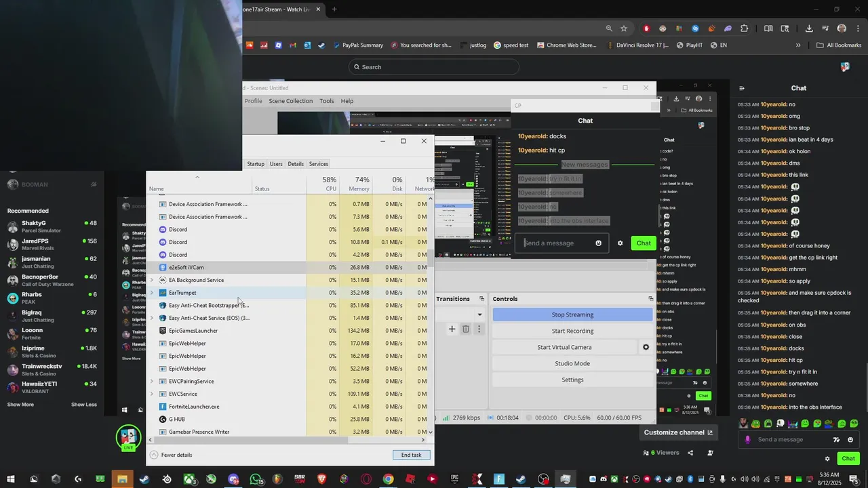Share the stream via share icon
Screen dimensions: 868x488
click(x=690, y=453)
